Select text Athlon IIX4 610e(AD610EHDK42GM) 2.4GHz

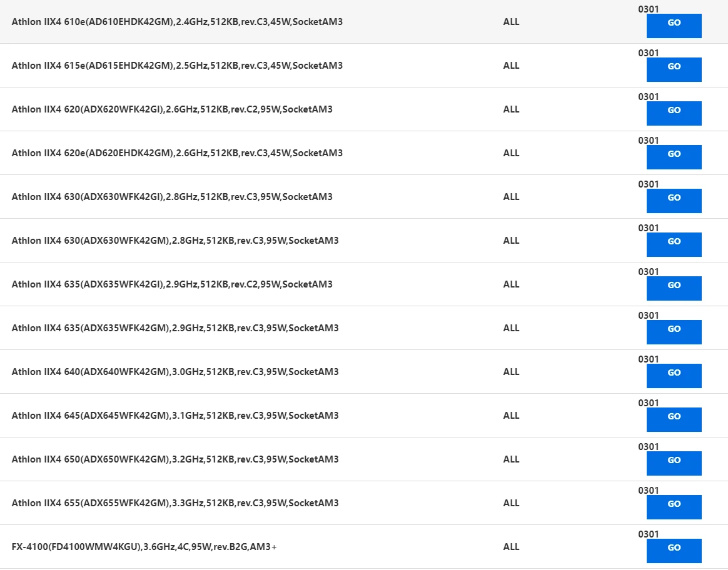click(177, 22)
